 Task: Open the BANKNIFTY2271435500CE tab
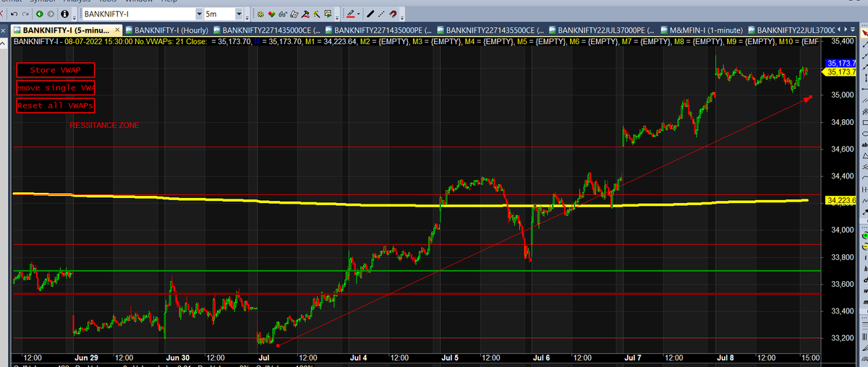(491, 30)
